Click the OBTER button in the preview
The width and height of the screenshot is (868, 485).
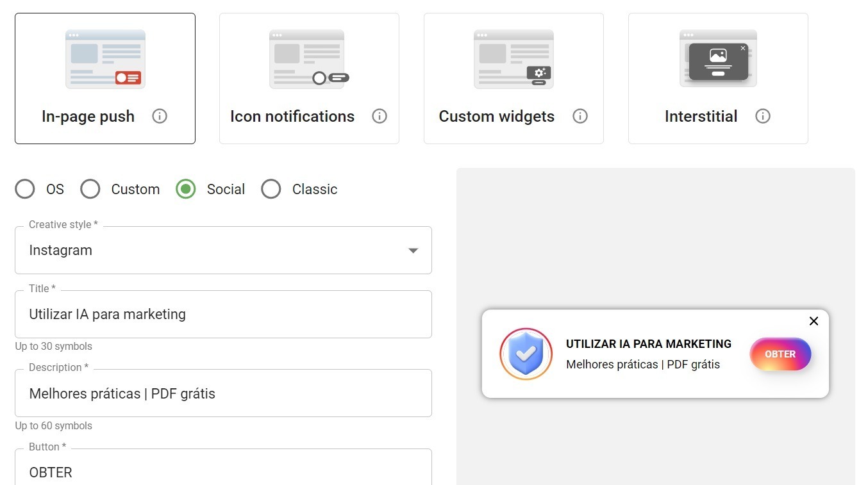(780, 354)
